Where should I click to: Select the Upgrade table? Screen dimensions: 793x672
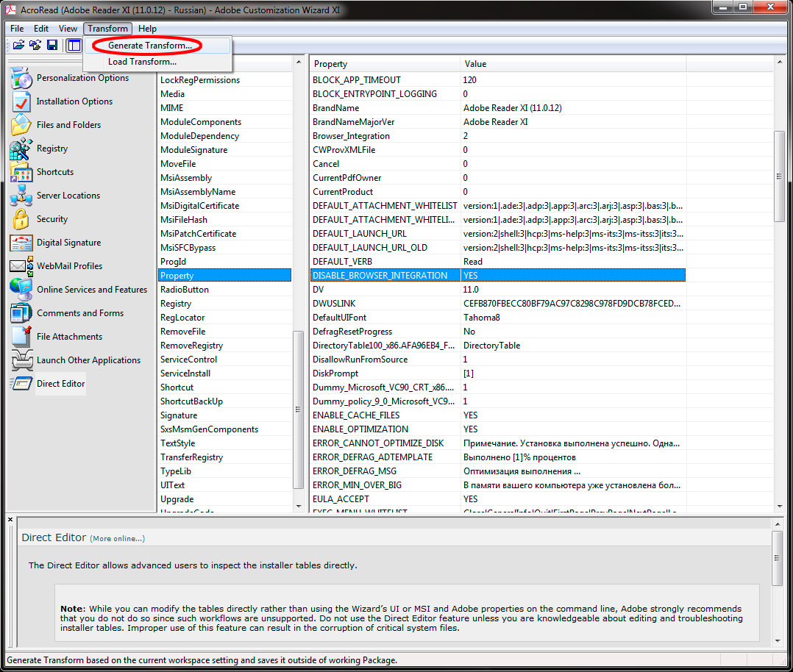click(x=224, y=499)
